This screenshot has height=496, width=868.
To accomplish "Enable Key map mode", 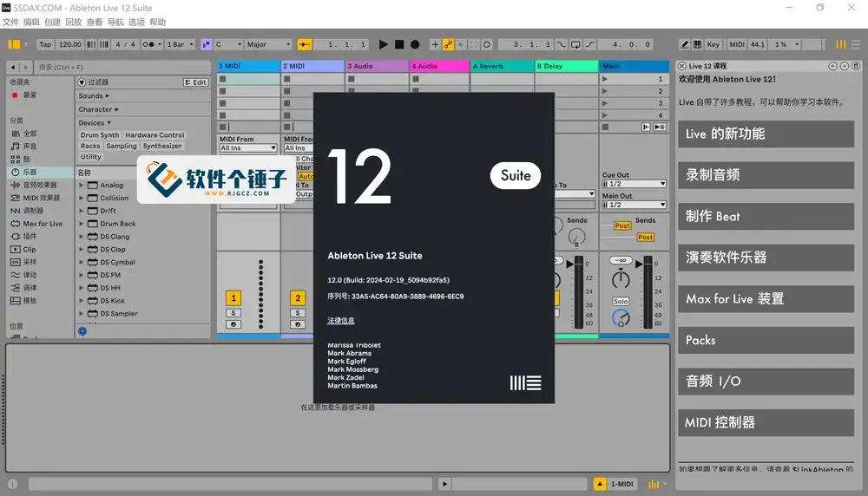I will pyautogui.click(x=713, y=44).
